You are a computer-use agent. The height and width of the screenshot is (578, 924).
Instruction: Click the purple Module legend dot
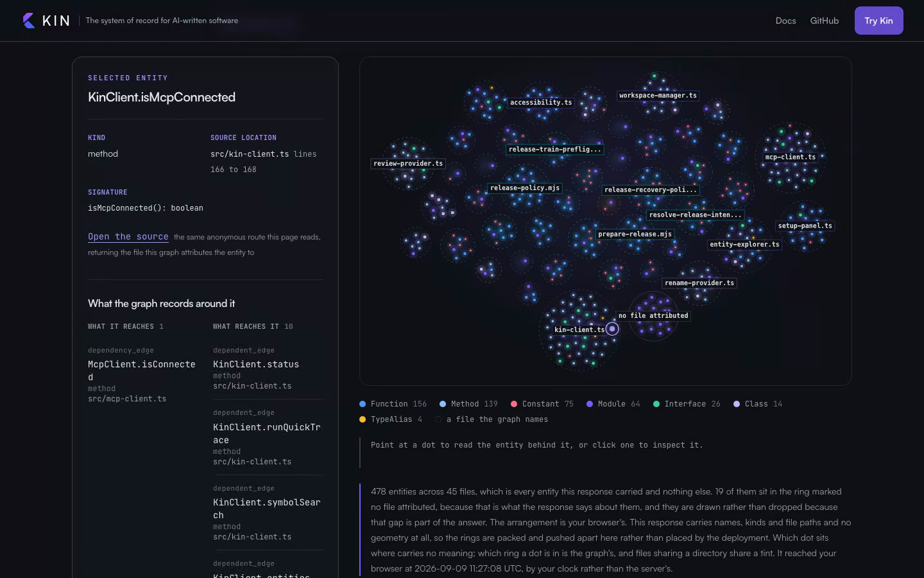pyautogui.click(x=590, y=404)
